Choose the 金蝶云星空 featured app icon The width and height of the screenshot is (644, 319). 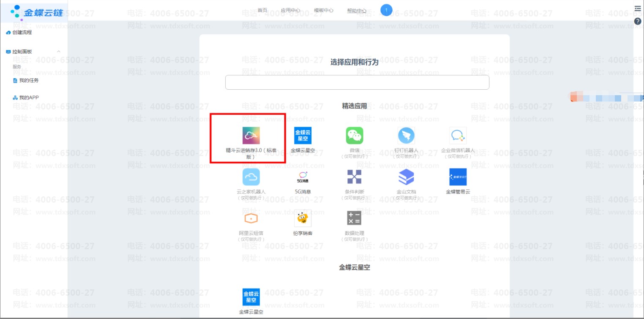coord(303,135)
